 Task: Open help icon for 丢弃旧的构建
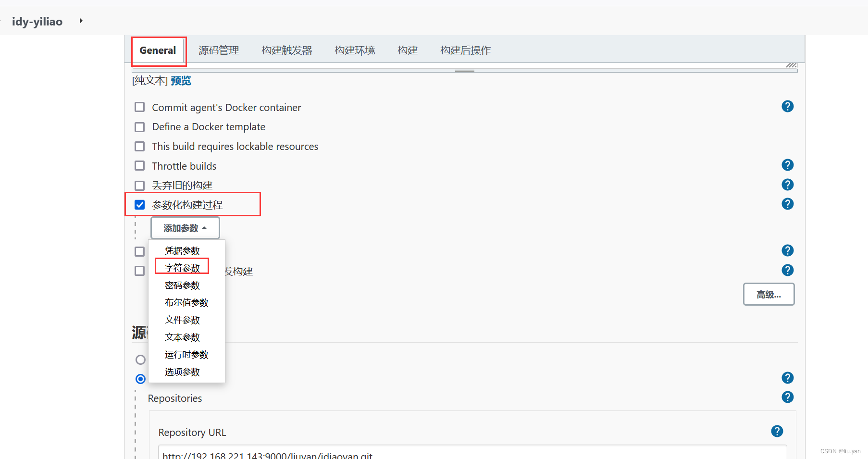pyautogui.click(x=787, y=185)
